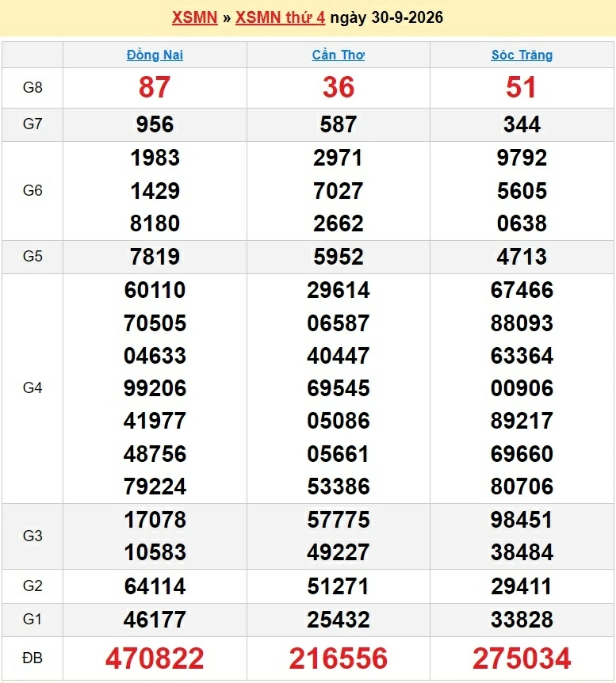The image size is (616, 683).
Task: Select G6 number 1429
Action: (x=155, y=191)
